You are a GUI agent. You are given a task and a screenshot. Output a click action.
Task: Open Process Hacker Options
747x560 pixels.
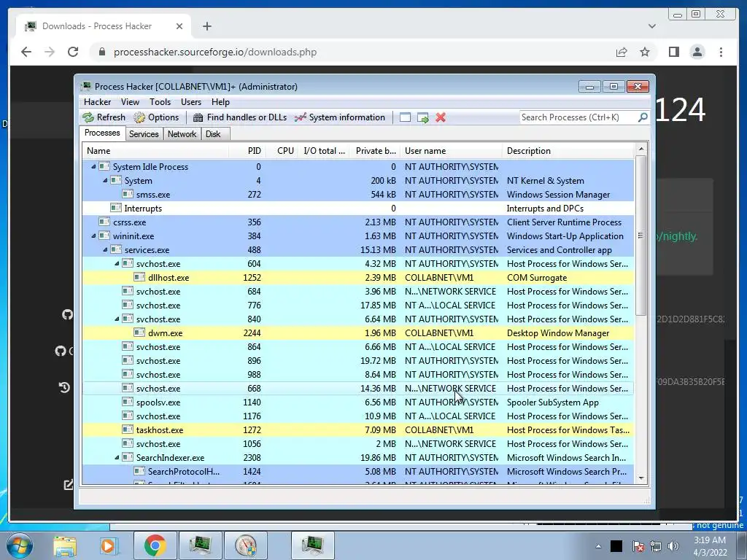coord(156,117)
